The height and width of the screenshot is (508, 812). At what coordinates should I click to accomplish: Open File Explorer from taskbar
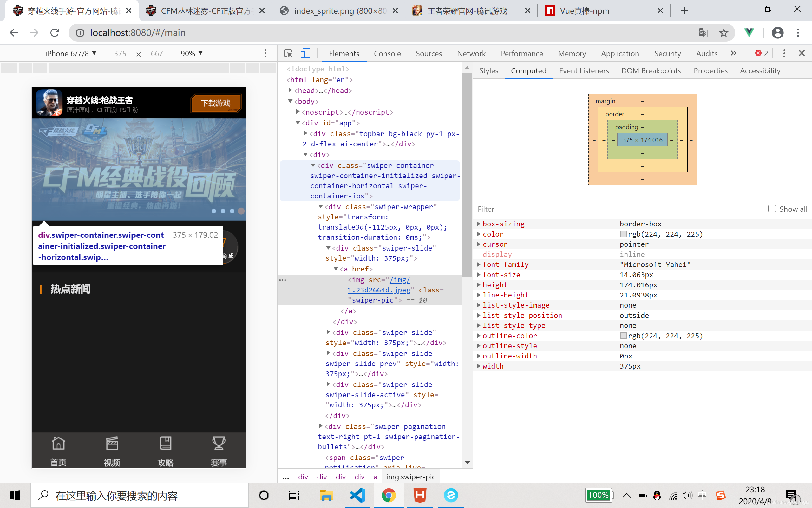[326, 495]
